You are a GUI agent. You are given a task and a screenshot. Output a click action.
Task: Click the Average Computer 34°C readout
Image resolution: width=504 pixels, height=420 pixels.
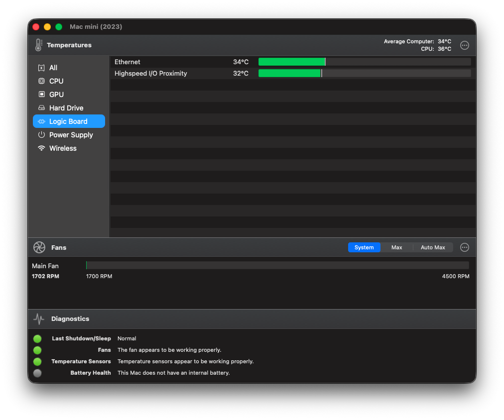pyautogui.click(x=417, y=41)
